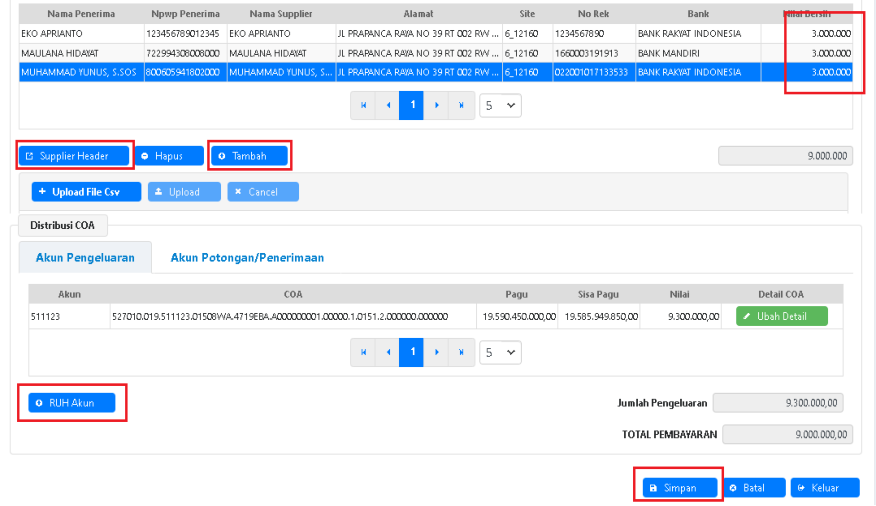Open rows-per-page dropdown in COA table
This screenshot has width=876, height=506.
[x=500, y=352]
